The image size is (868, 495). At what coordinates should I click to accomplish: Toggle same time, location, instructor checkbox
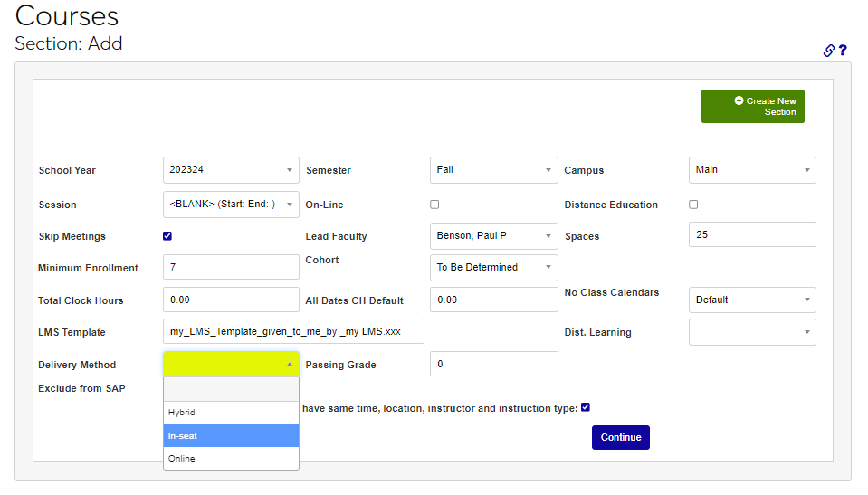[x=586, y=407]
